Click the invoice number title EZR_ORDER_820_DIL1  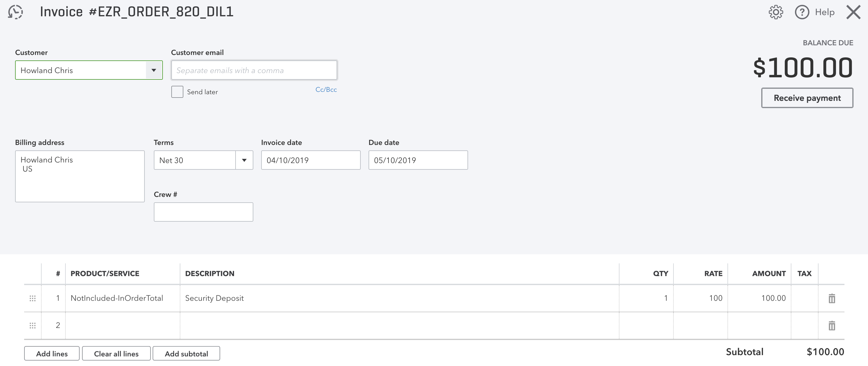pos(161,12)
